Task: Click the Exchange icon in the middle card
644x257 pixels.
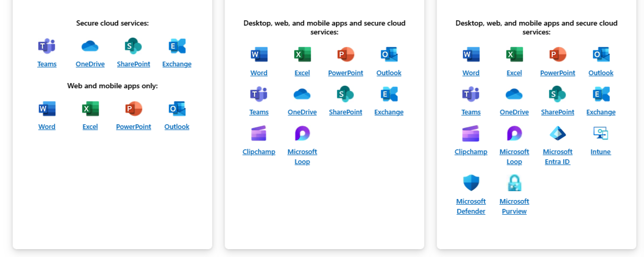Action: 389,94
